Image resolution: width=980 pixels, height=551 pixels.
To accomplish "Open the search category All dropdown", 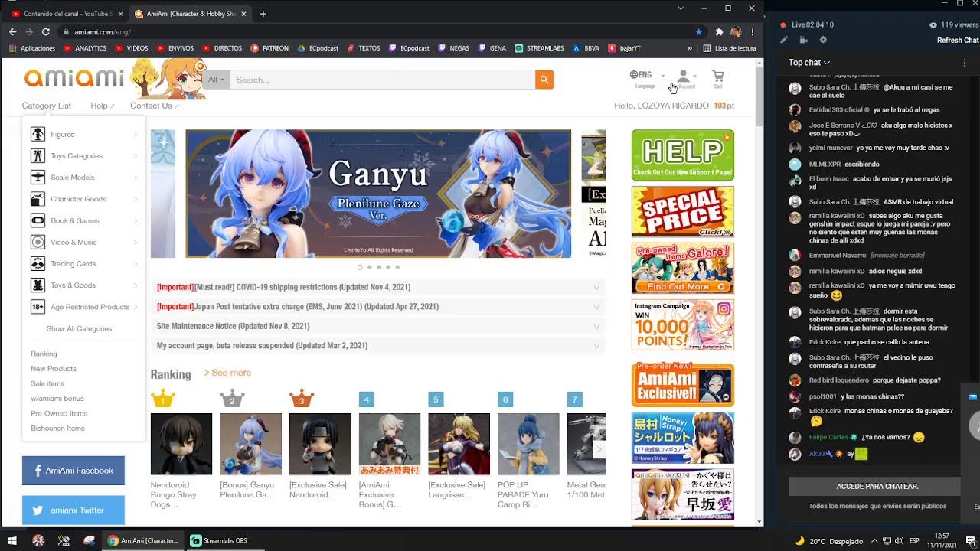I will tap(216, 80).
